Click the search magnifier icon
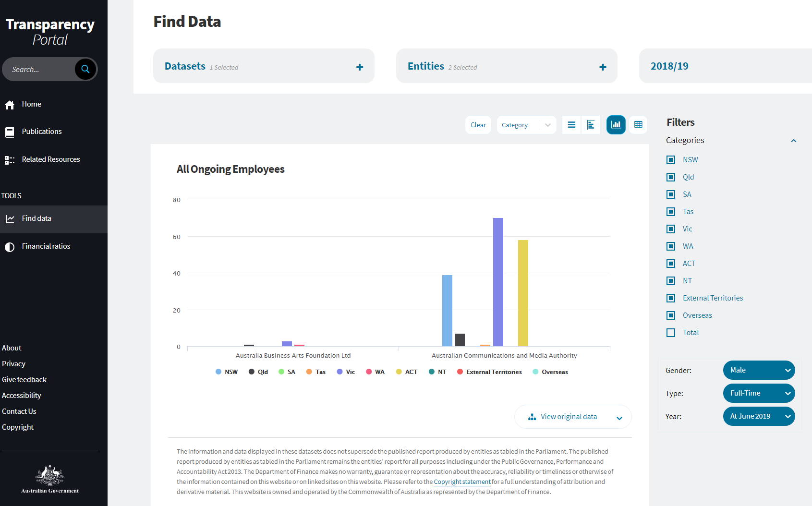Image resolution: width=812 pixels, height=506 pixels. coord(85,69)
